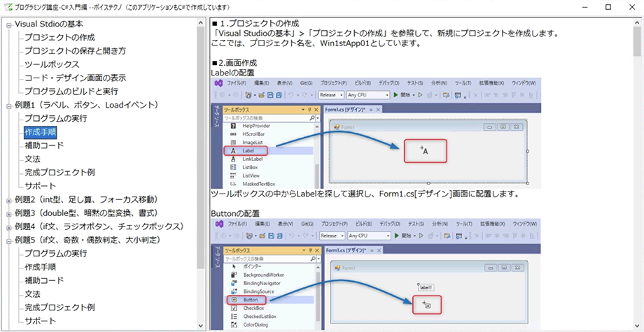Open サポート under 例題1

click(41, 186)
